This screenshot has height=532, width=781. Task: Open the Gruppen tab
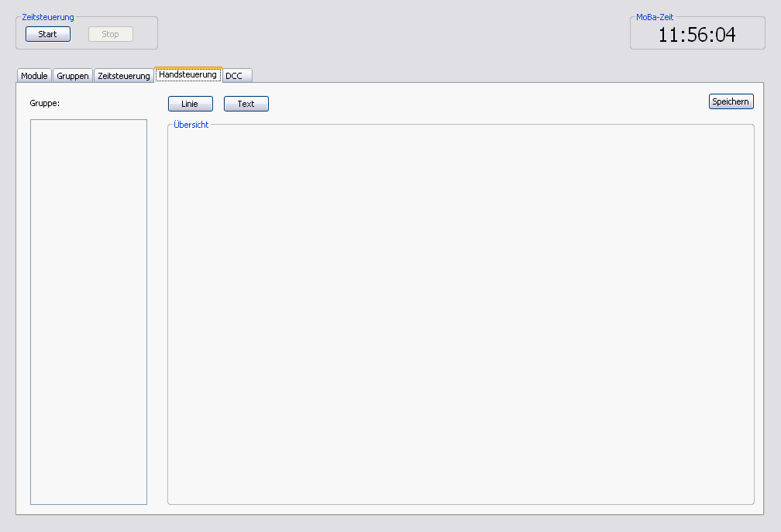[x=73, y=76]
